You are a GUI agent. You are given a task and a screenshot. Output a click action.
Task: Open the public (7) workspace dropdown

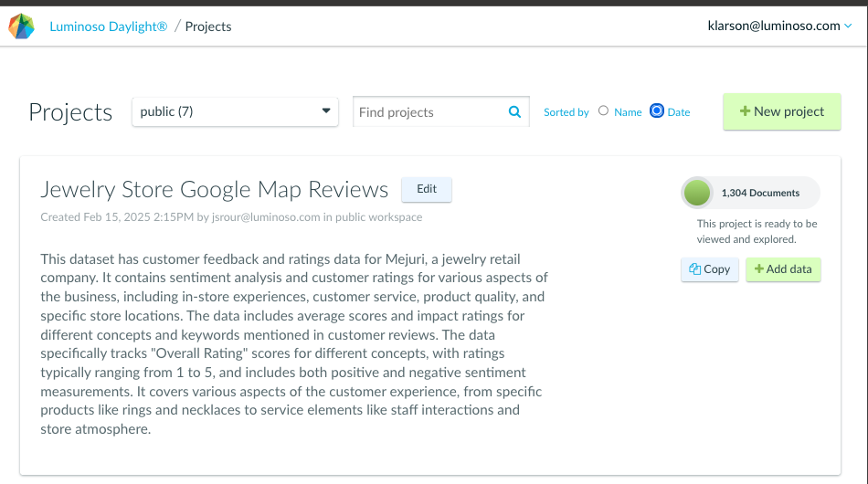(x=235, y=111)
